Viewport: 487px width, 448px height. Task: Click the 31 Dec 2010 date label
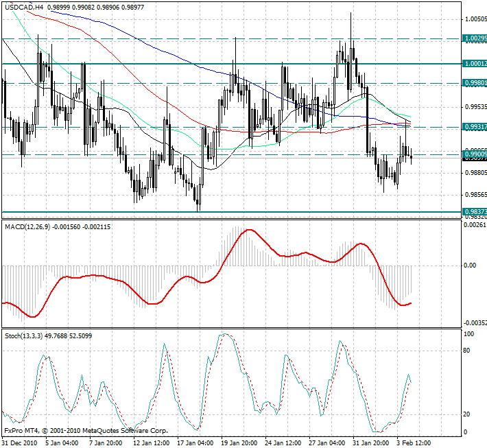click(x=20, y=443)
